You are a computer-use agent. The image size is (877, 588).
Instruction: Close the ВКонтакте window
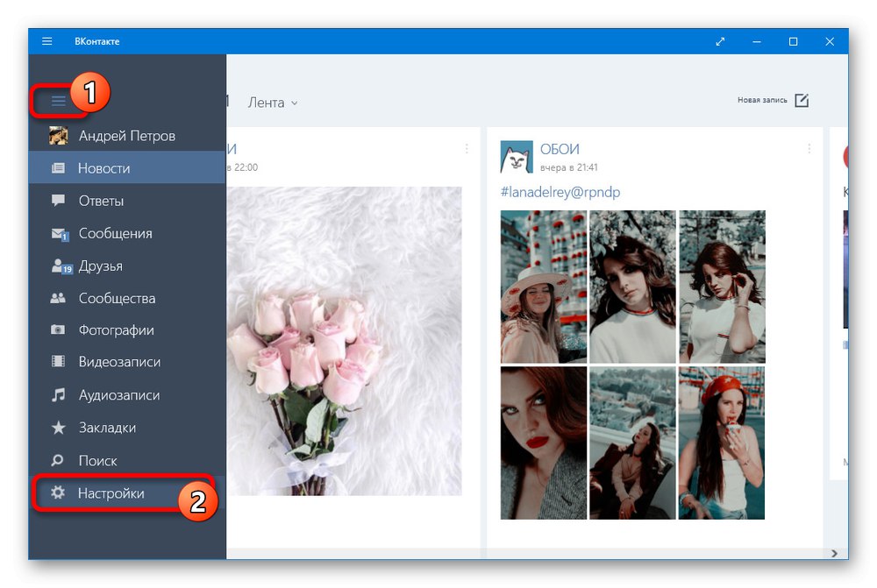tap(830, 41)
